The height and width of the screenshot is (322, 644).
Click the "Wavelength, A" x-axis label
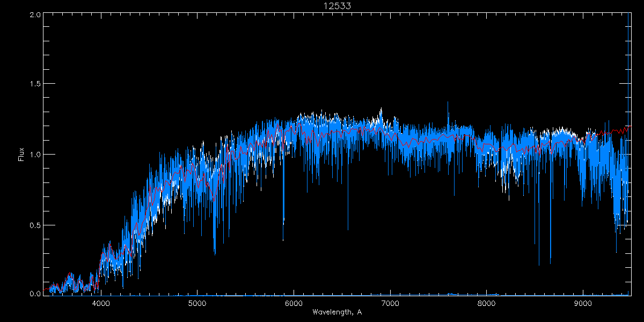tap(336, 312)
